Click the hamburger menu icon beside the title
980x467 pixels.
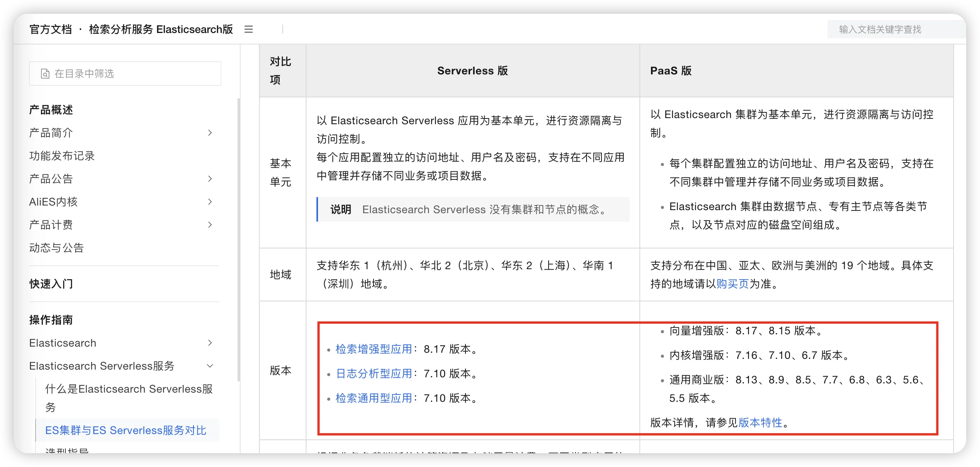tap(249, 29)
